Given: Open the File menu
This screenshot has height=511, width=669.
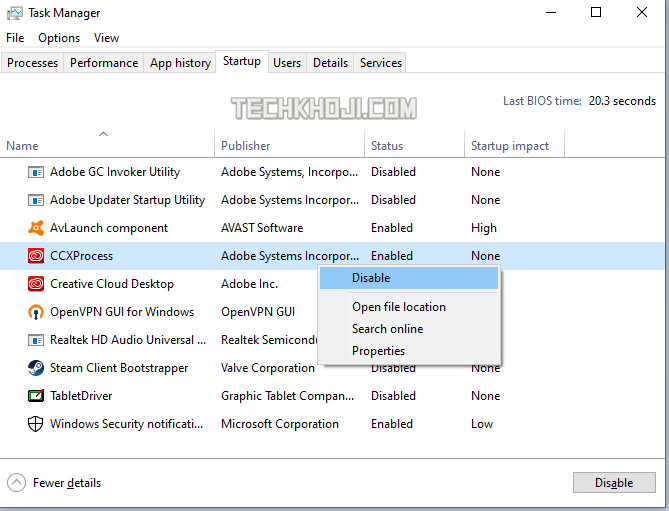Looking at the screenshot, I should pos(15,38).
